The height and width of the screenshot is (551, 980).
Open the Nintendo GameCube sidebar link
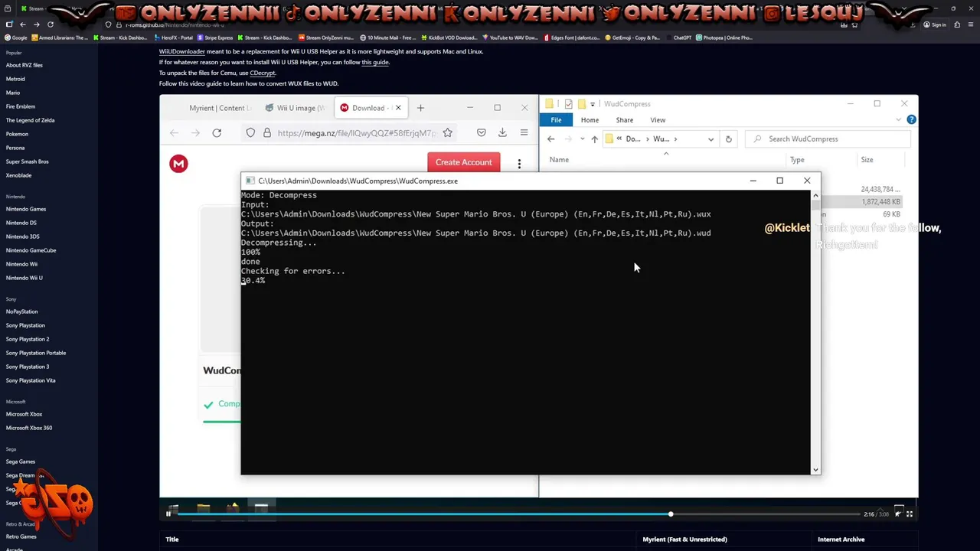click(31, 250)
